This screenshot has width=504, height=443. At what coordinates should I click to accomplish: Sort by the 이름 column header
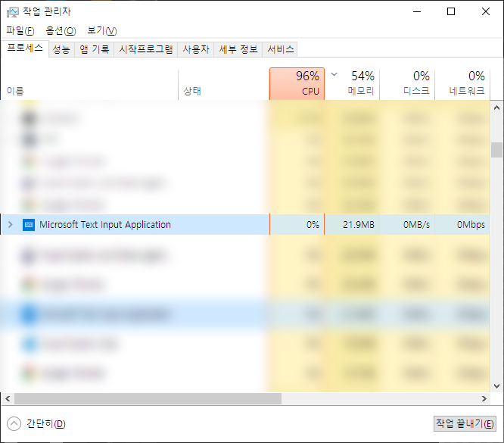click(x=15, y=91)
